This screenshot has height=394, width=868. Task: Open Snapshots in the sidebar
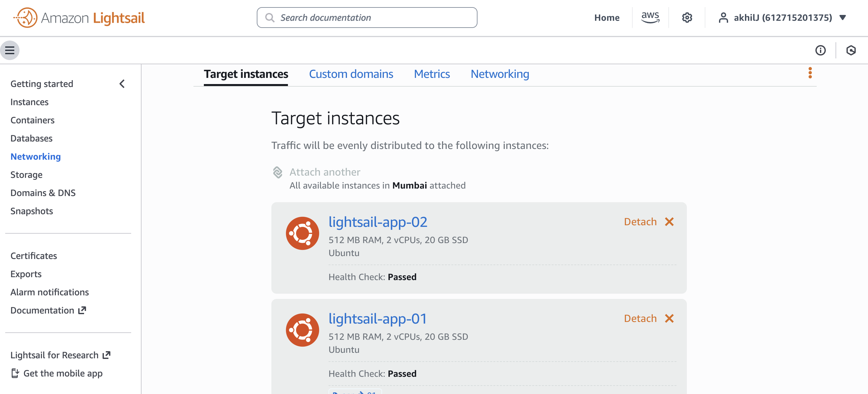coord(32,211)
